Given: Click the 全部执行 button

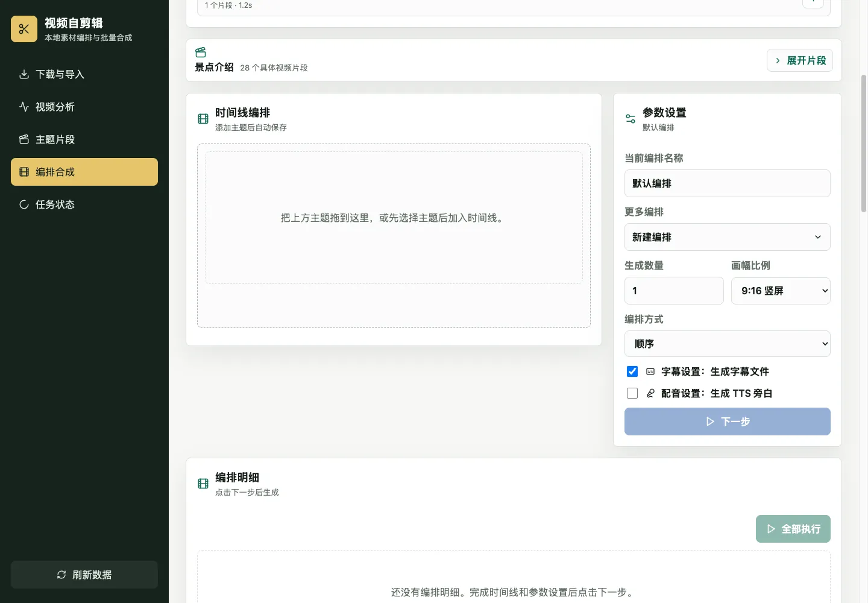Looking at the screenshot, I should pos(793,529).
